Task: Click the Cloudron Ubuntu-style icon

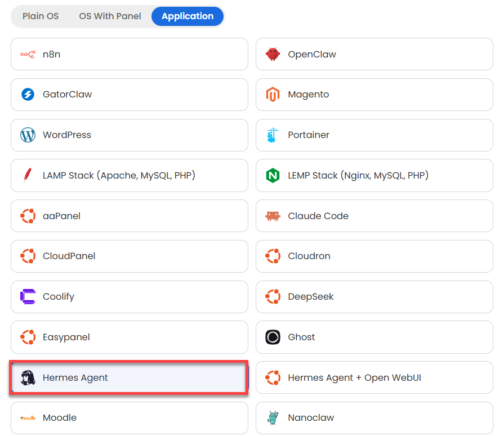Action: pos(273,256)
